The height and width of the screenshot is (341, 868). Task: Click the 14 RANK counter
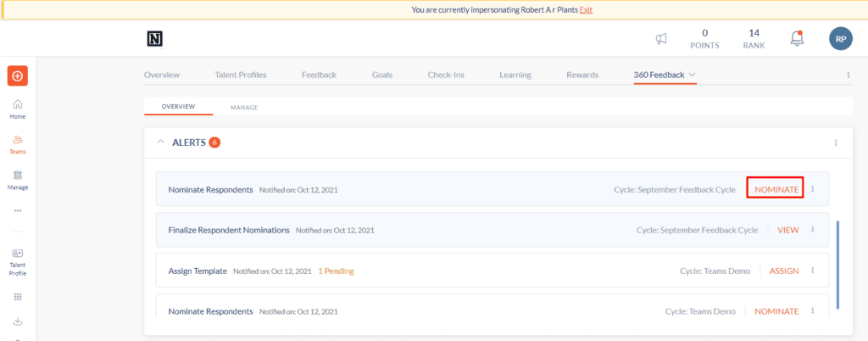tap(754, 39)
